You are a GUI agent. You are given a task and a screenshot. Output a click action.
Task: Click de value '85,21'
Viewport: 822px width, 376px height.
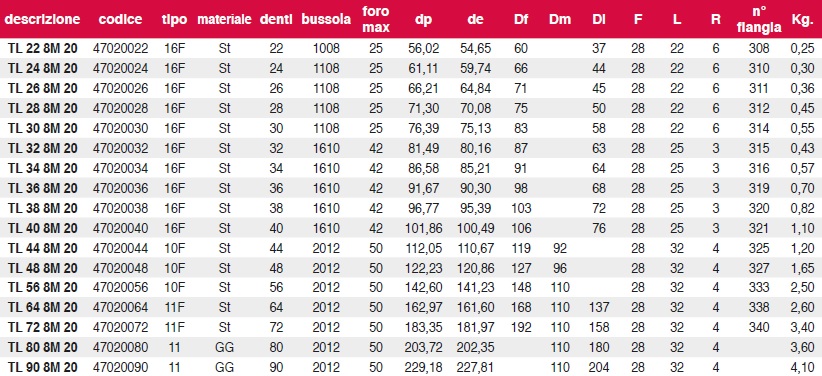[x=475, y=169]
